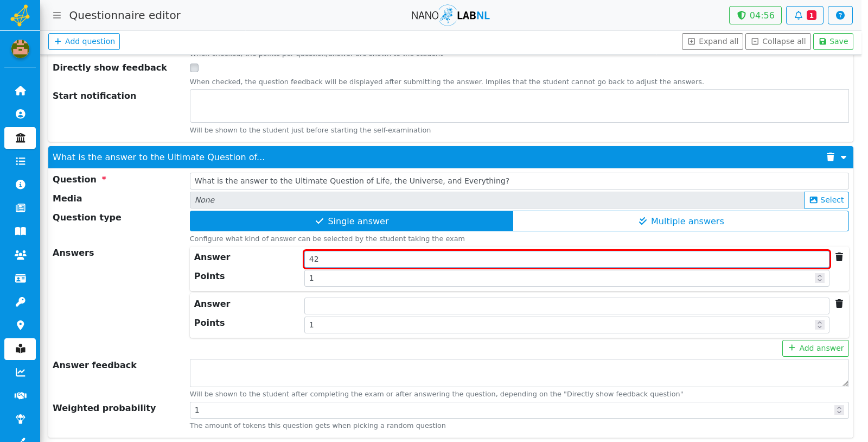The height and width of the screenshot is (442, 868).
Task: Adjust the first answer's Points stepper
Action: tap(820, 278)
